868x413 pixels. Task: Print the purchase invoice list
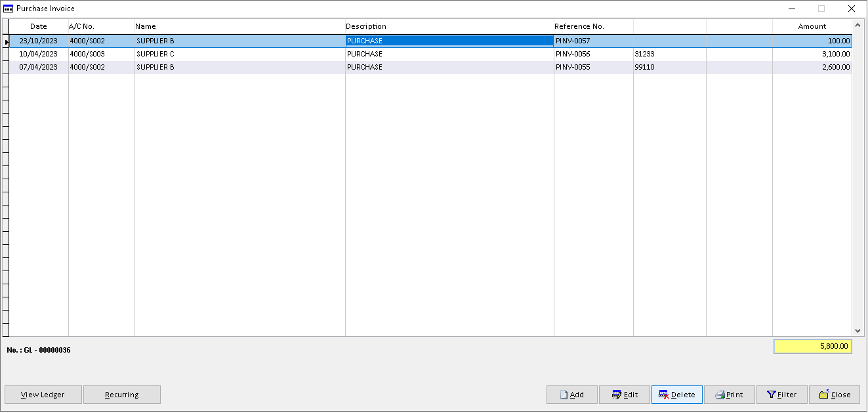tap(730, 395)
